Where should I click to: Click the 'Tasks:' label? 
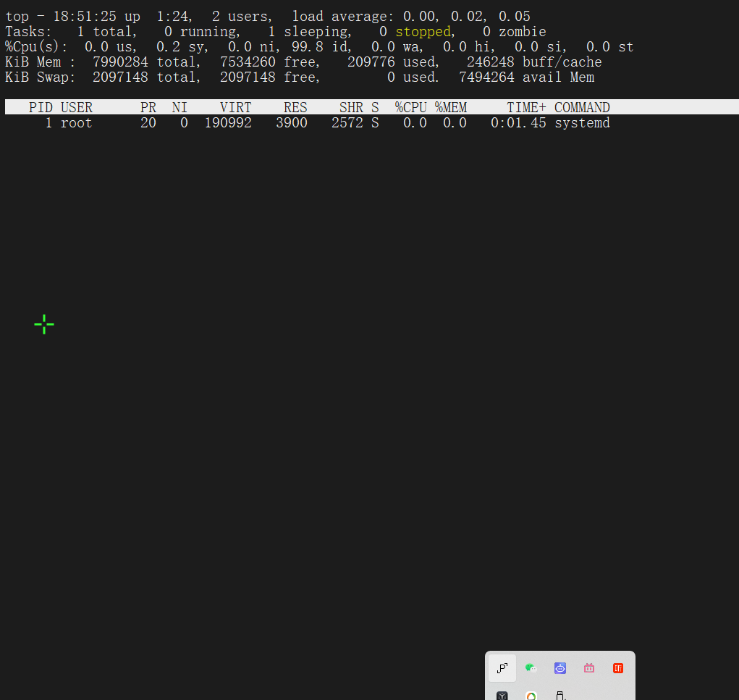(28, 32)
